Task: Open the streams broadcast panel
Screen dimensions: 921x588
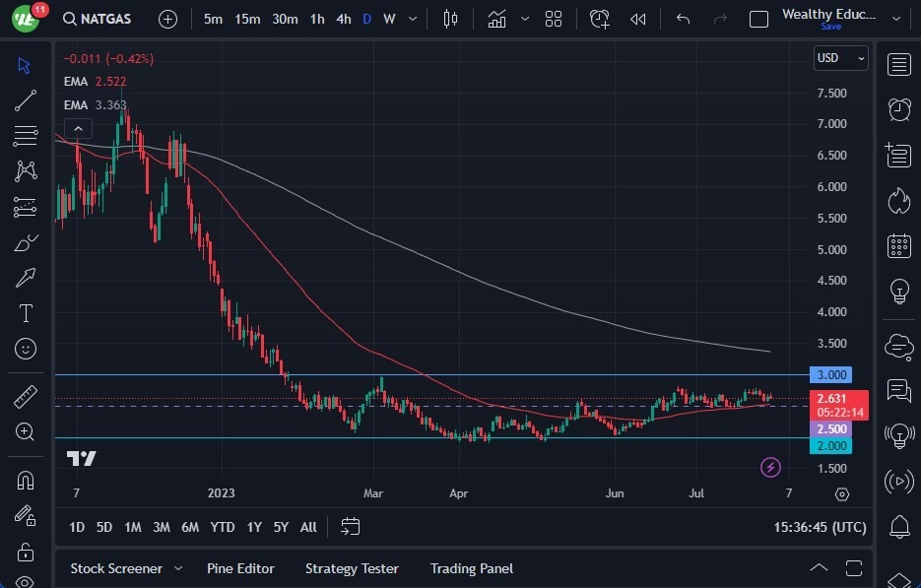Action: point(898,481)
